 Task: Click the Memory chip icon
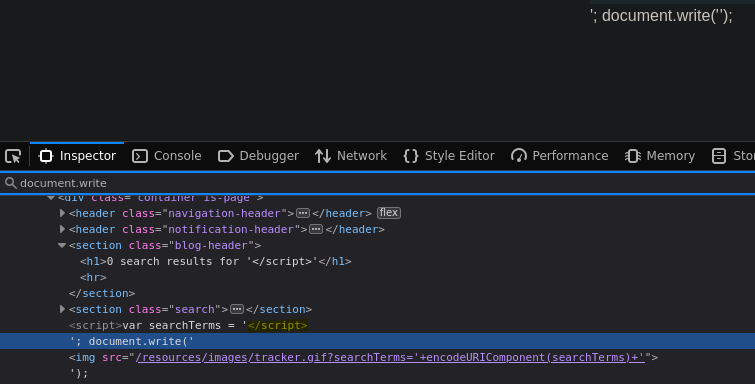[x=633, y=156]
